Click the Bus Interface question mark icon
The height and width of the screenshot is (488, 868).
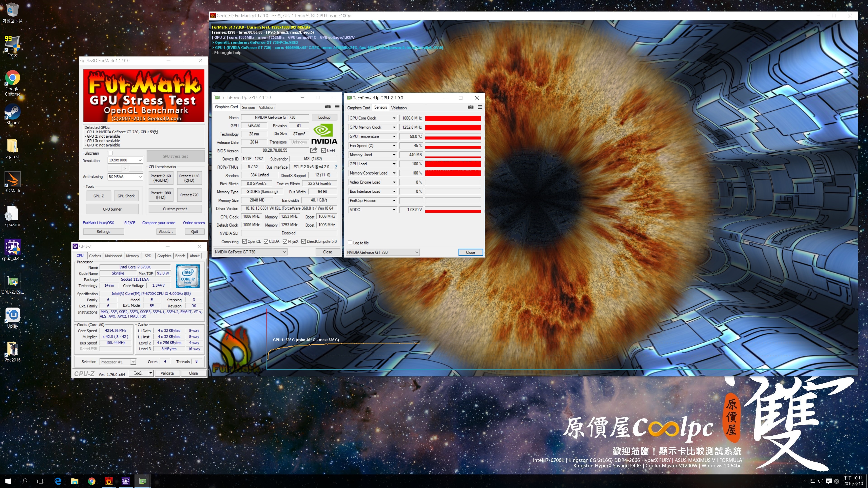[x=336, y=167]
